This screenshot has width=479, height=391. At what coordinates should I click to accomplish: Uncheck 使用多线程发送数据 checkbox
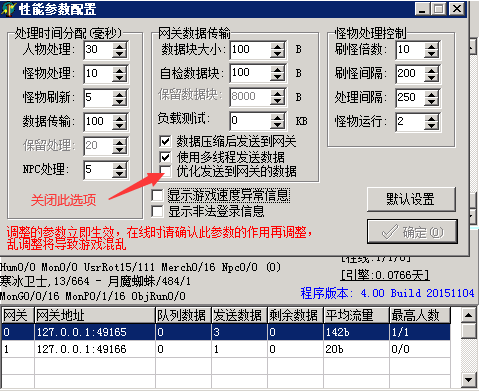coord(165,157)
